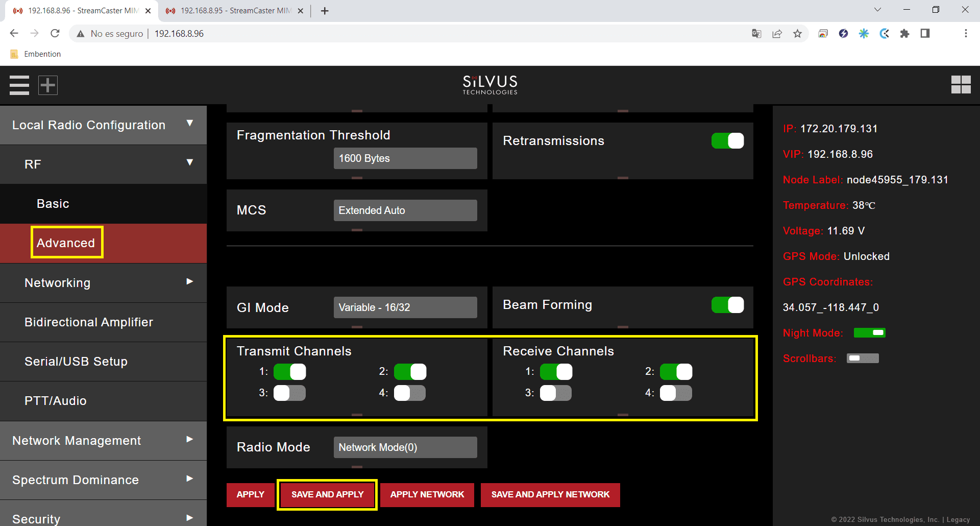Bookmark page with the star icon

click(x=797, y=34)
